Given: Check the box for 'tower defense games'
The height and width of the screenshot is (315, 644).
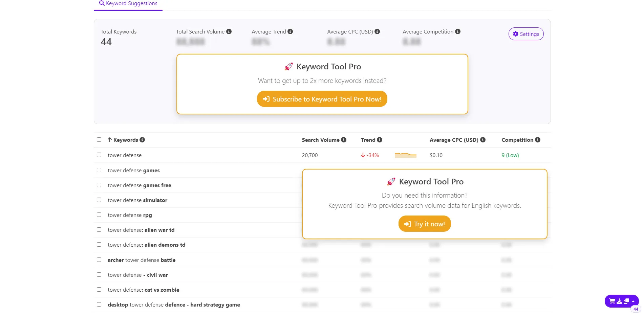Looking at the screenshot, I should [99, 170].
